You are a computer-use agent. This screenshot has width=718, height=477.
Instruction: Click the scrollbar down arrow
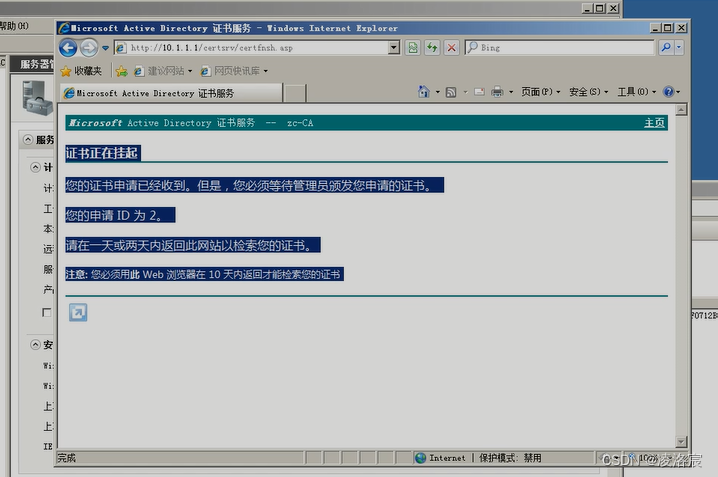(x=681, y=441)
